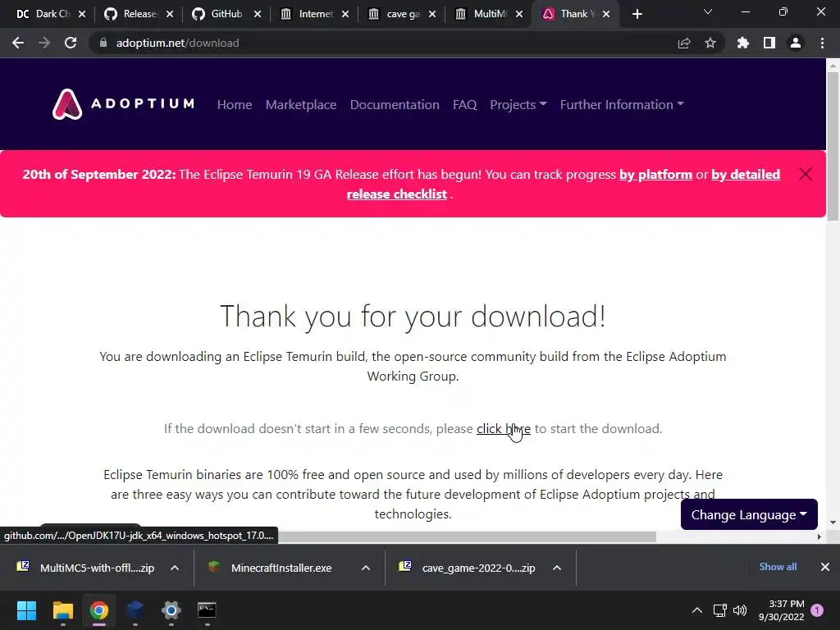Open the notification badge in the tray

(817, 610)
